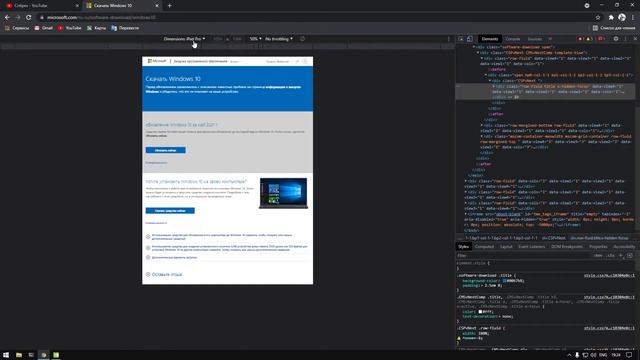640x360 pixels.
Task: Open the No throttling dropdown
Action: [x=279, y=39]
